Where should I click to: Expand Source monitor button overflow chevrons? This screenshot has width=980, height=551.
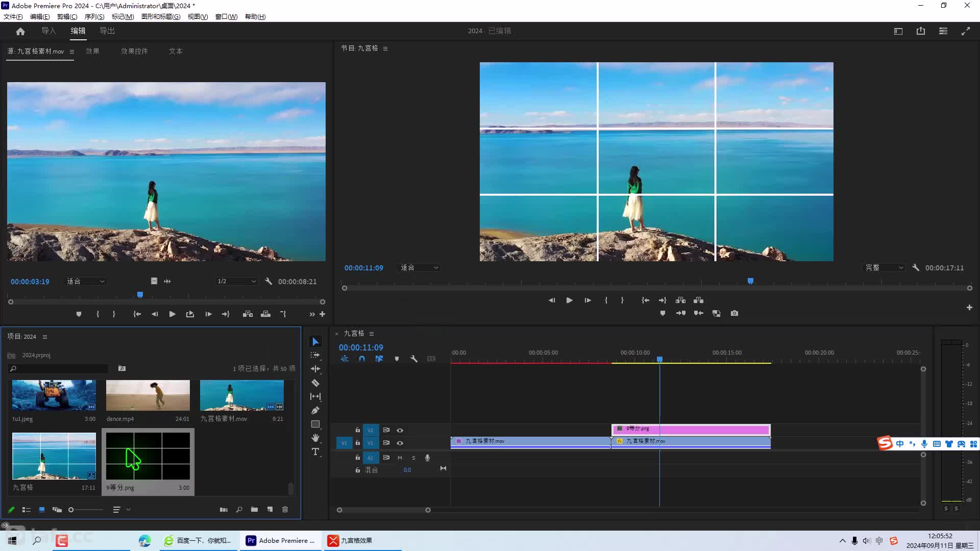(x=312, y=314)
